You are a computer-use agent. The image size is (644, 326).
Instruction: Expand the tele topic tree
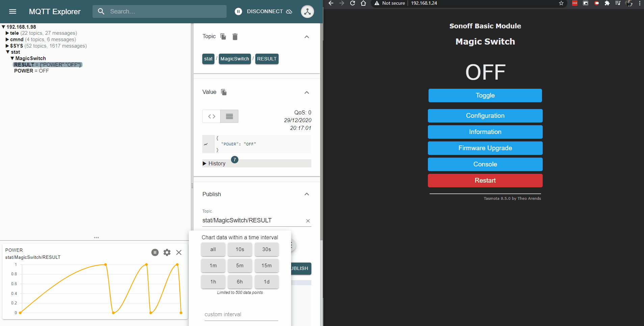click(x=7, y=33)
